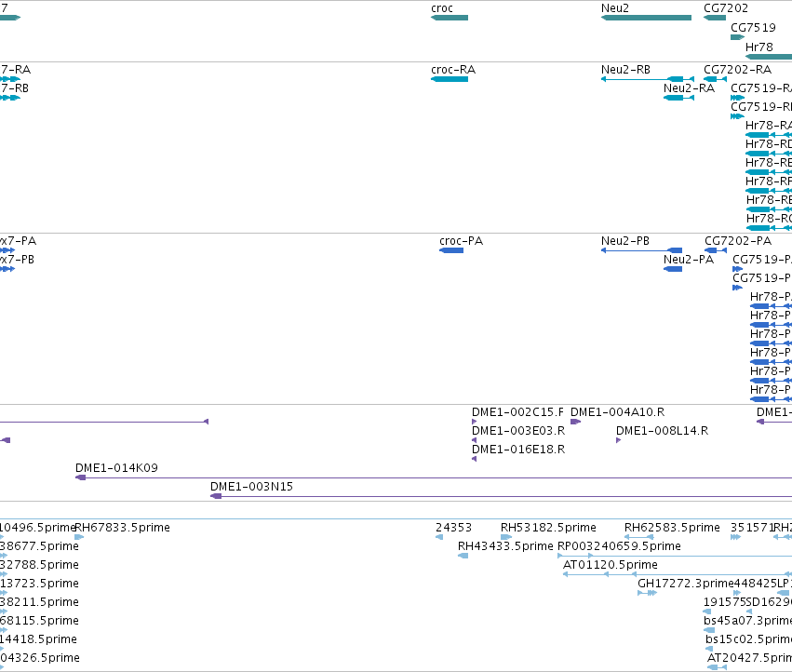The image size is (792, 672).
Task: Click the 24353 EST label
Action: coord(453,528)
